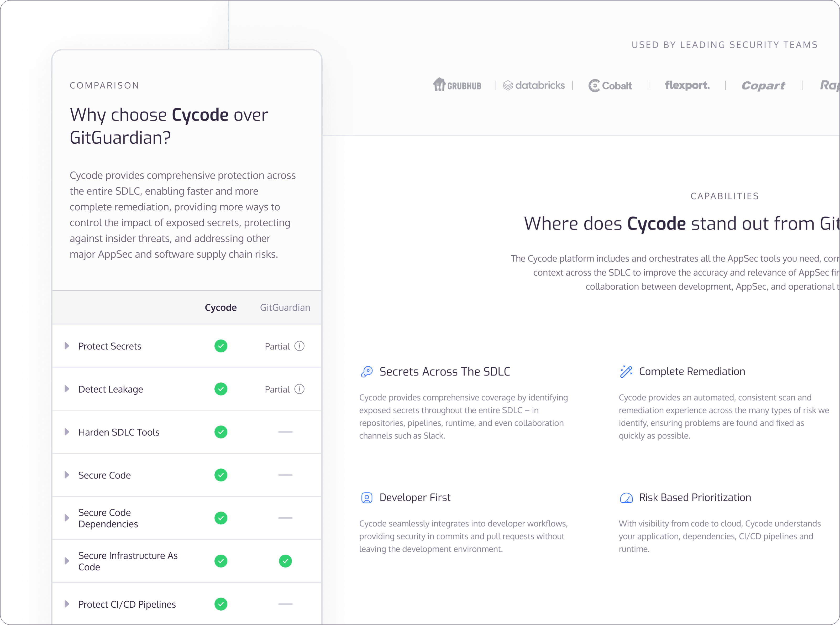The width and height of the screenshot is (840, 625).
Task: Open info icon next to Detect Leakage Partial
Action: 300,389
